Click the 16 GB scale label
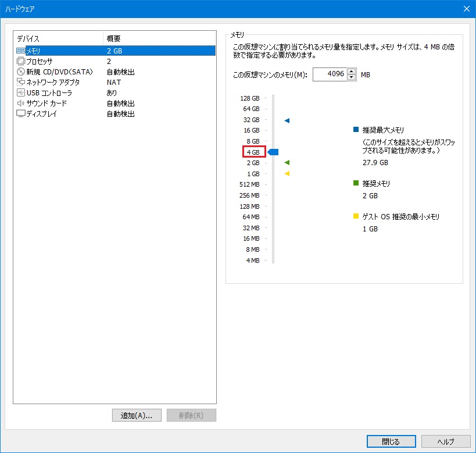This screenshot has height=453, width=476. click(252, 130)
